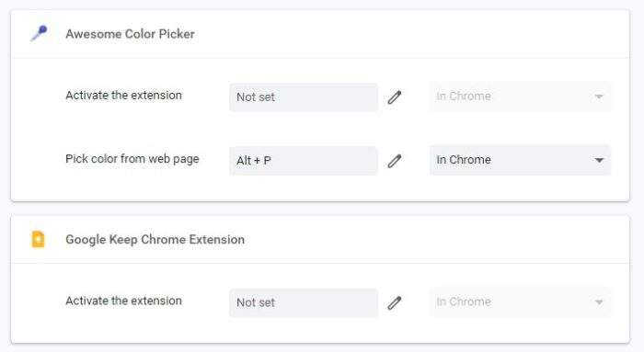Edit the Pick color from web page shortcut
This screenshot has height=352, width=644.
point(395,161)
